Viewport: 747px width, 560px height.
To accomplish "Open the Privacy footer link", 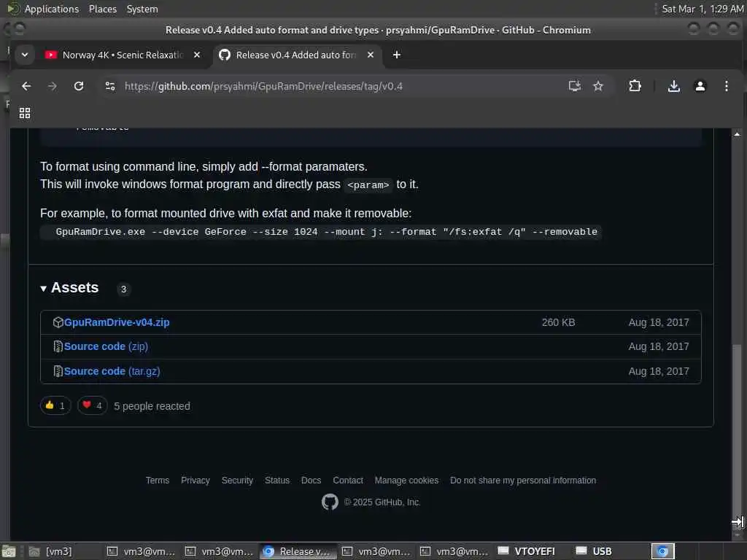I will pyautogui.click(x=196, y=481).
